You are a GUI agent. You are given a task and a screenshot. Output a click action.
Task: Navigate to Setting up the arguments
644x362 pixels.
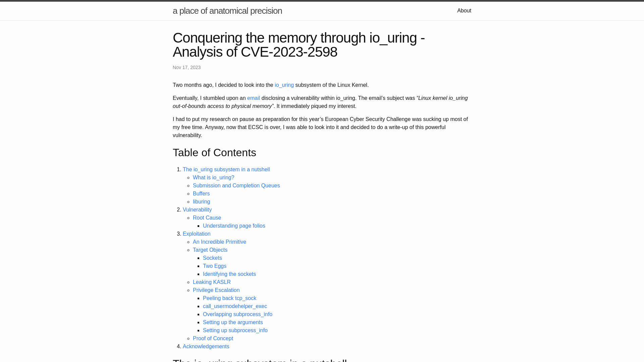pos(233,322)
